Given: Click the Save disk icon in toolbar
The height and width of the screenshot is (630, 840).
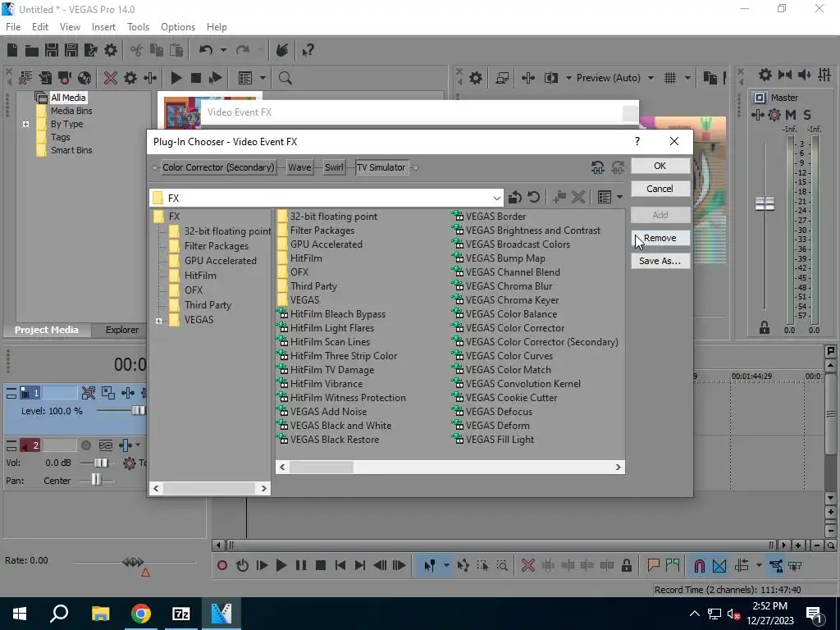Looking at the screenshot, I should (x=52, y=50).
